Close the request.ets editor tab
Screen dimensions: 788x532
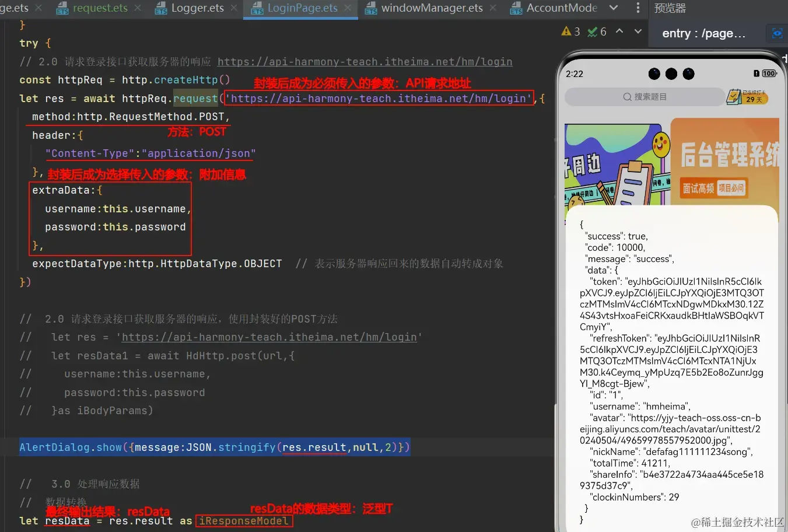pyautogui.click(x=138, y=8)
